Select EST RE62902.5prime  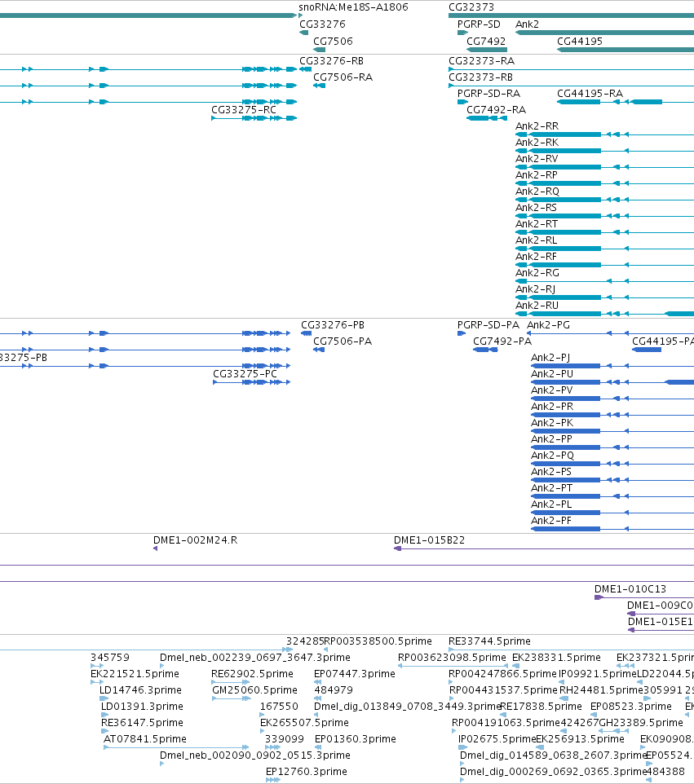[252, 674]
